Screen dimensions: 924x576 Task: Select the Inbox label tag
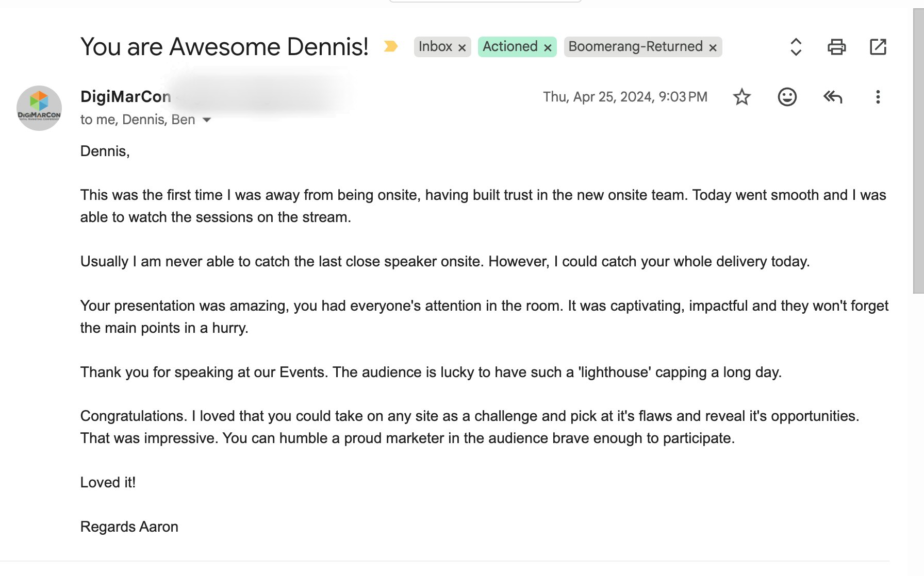[x=436, y=46]
